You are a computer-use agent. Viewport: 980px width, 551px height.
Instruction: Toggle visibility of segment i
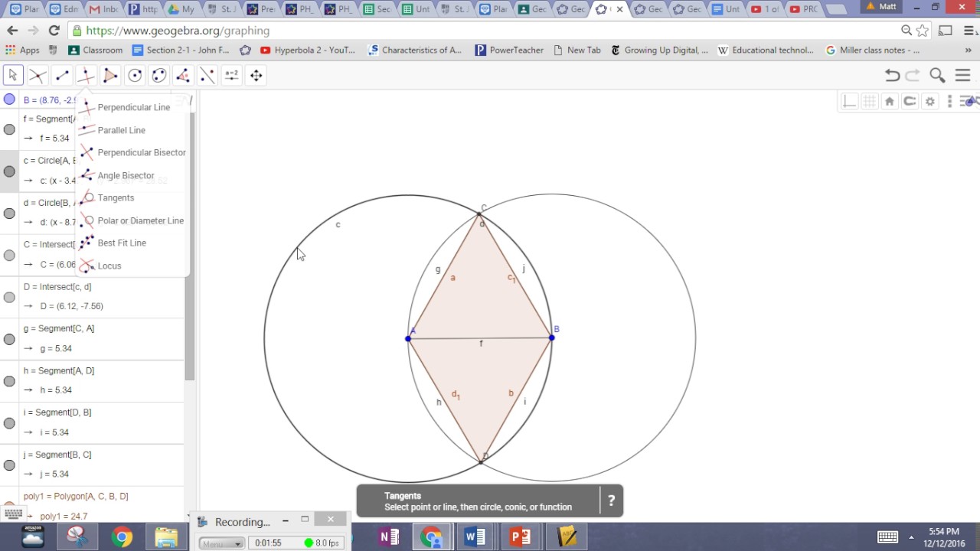coord(9,423)
